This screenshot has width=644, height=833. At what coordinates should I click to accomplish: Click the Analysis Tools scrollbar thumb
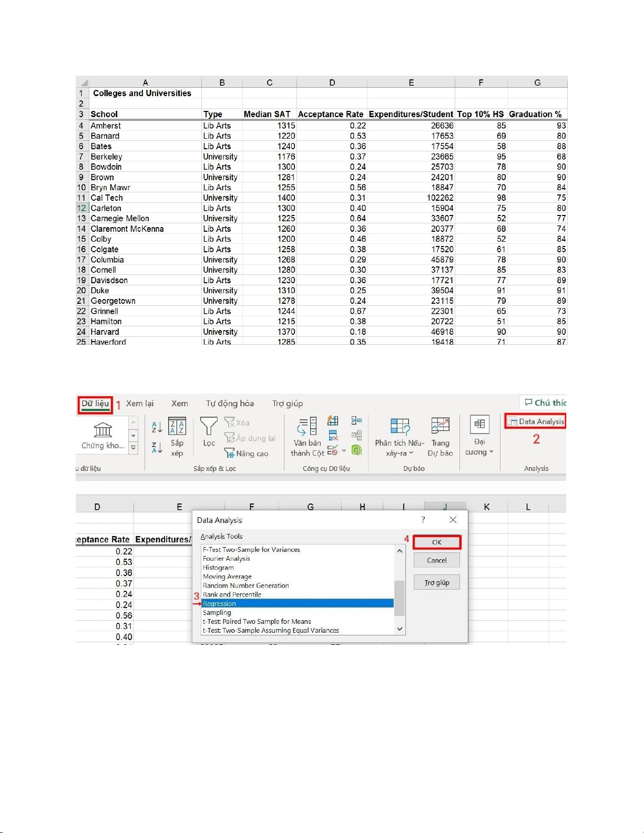[x=400, y=598]
